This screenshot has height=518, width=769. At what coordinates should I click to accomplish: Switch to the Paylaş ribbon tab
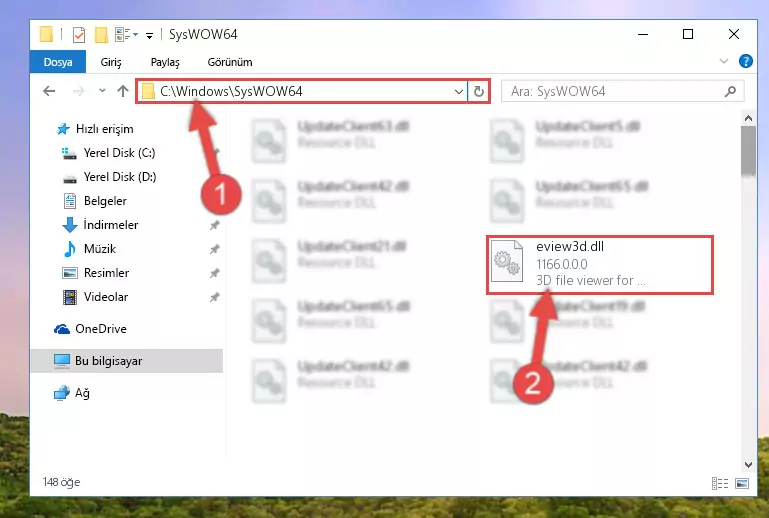click(x=165, y=62)
